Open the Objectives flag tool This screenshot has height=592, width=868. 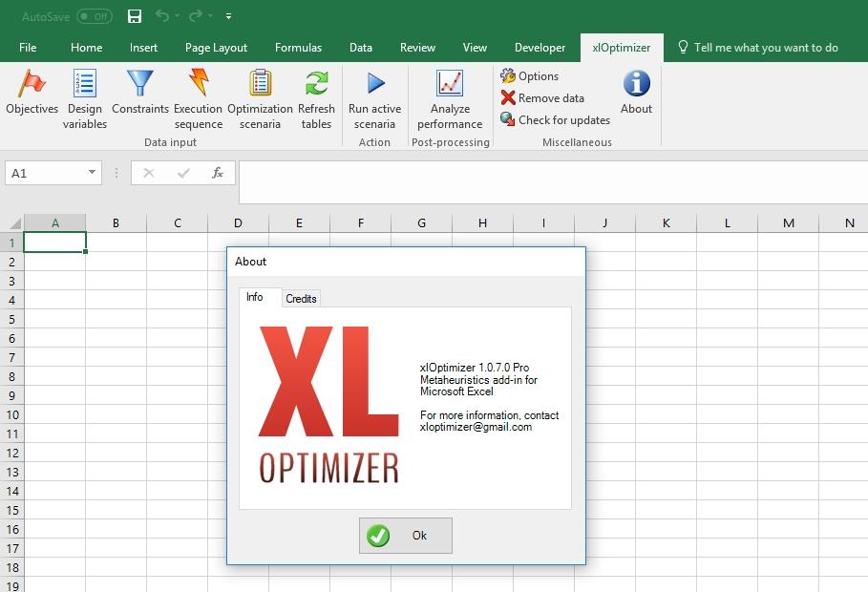point(32,92)
